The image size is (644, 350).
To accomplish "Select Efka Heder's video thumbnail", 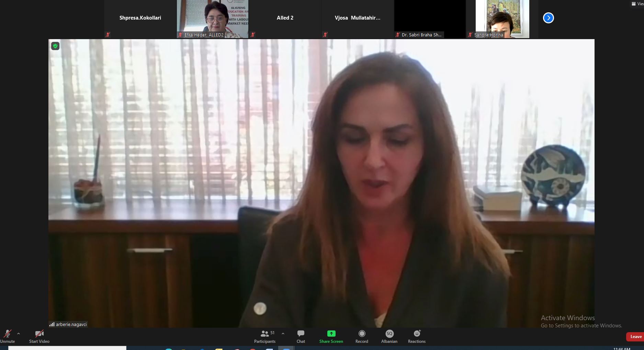I will 212,19.
